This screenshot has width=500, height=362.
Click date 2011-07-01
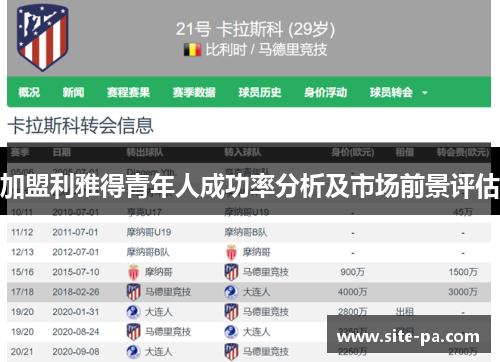pyautogui.click(x=75, y=232)
